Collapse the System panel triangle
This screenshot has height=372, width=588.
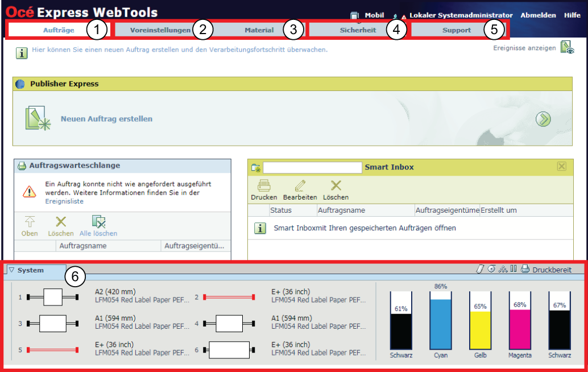click(11, 270)
